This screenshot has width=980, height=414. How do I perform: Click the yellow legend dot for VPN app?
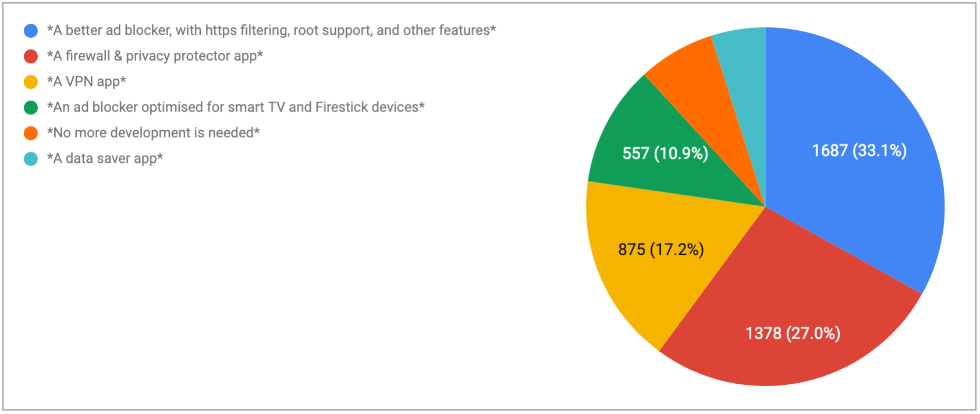click(x=31, y=82)
